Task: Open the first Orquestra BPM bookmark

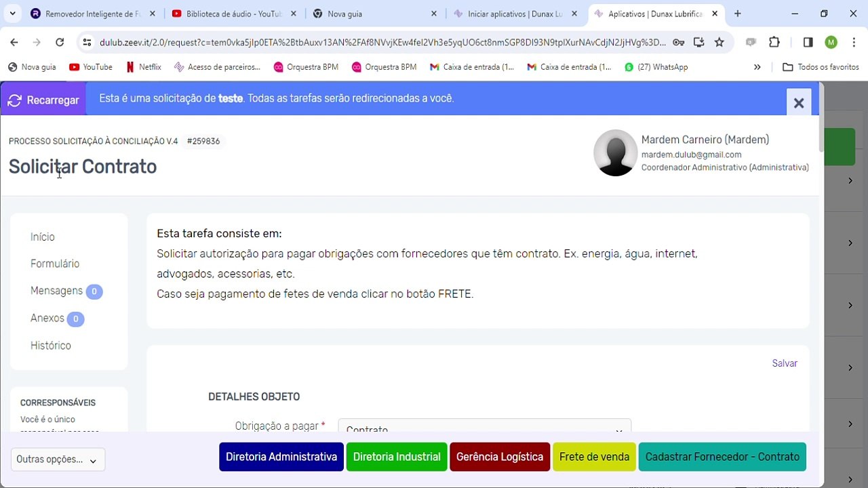Action: [306, 67]
